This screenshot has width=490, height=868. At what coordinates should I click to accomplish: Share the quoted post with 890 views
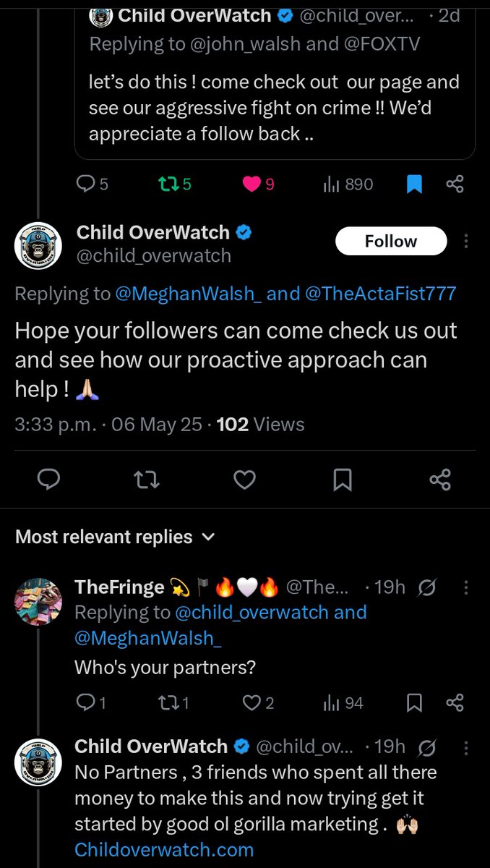pyautogui.click(x=455, y=184)
